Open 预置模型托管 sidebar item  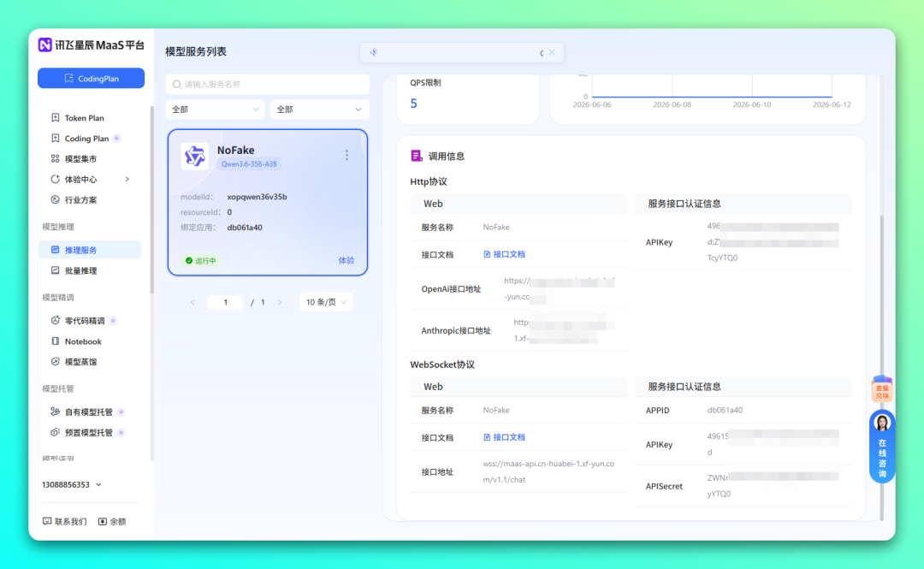click(x=88, y=433)
